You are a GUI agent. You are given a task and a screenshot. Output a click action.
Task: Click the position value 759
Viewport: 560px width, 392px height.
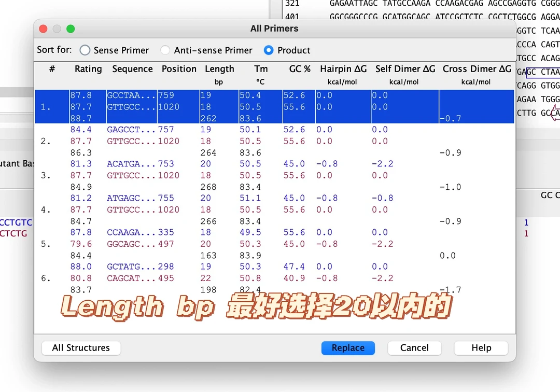pos(166,95)
